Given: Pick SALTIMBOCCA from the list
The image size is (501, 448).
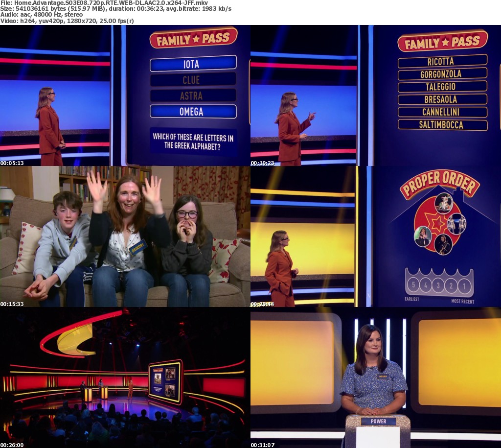Looking at the screenshot, I should [x=442, y=125].
